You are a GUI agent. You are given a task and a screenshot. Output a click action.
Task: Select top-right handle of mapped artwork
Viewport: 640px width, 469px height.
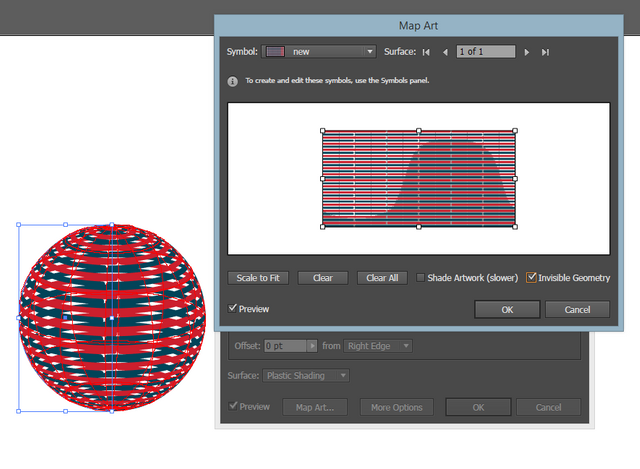click(515, 131)
